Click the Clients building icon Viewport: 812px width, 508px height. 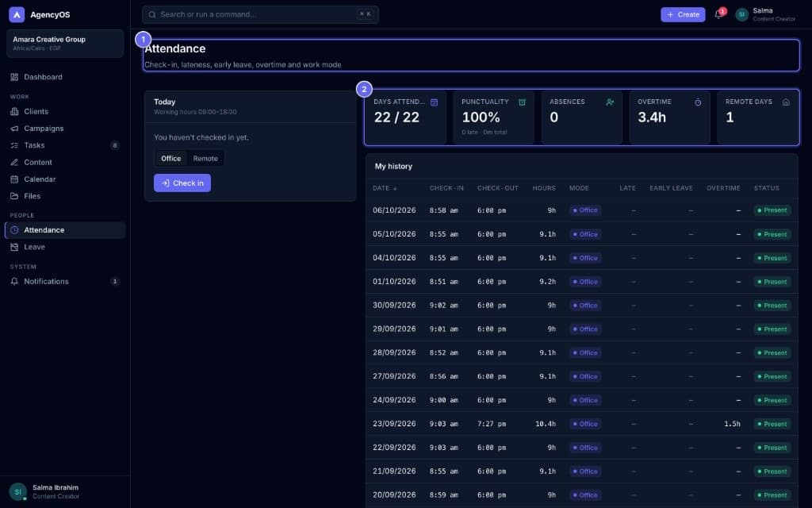pos(14,111)
